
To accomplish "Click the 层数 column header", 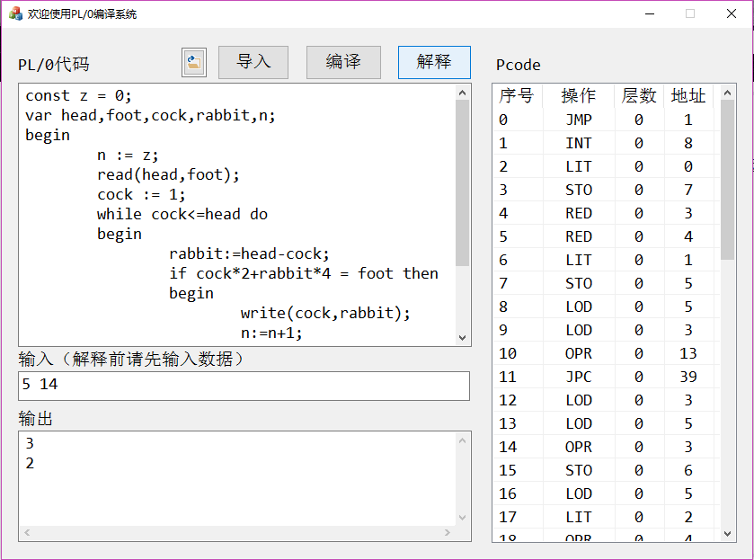I will coord(639,96).
